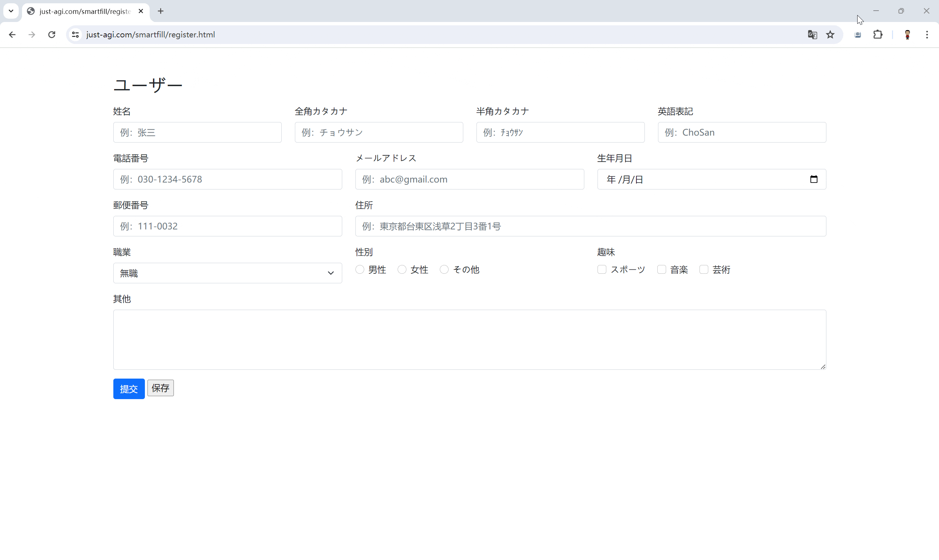Open the Google Translate icon in address bar

(x=812, y=35)
